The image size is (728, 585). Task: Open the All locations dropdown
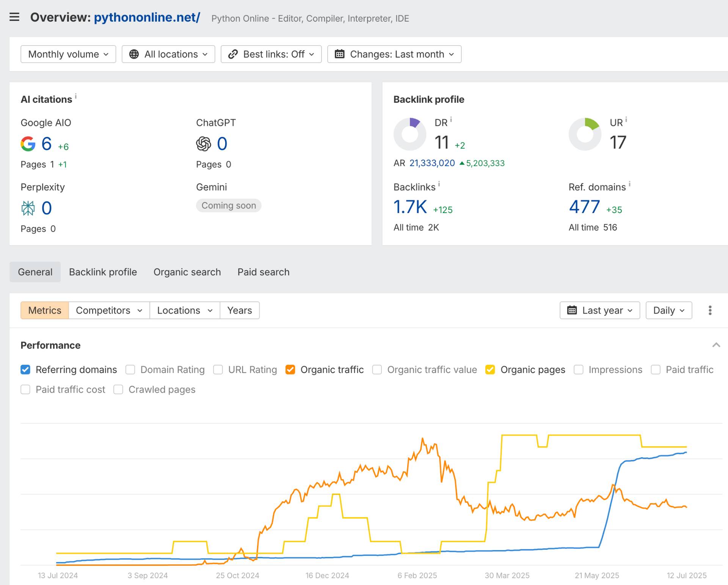click(x=168, y=54)
